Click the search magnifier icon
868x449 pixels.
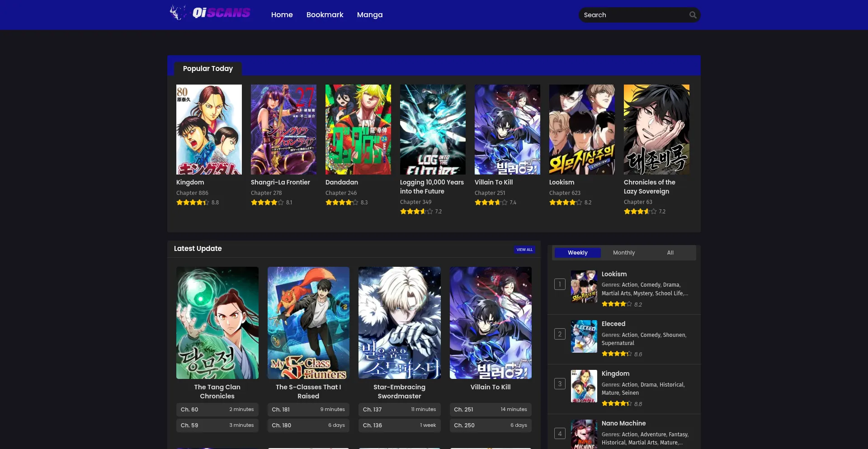point(693,15)
